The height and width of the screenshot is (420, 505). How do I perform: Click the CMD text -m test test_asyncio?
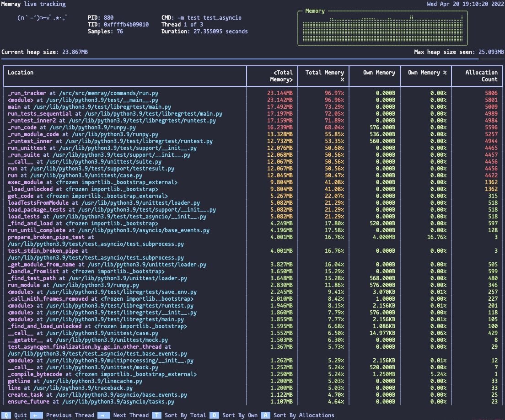pyautogui.click(x=210, y=18)
